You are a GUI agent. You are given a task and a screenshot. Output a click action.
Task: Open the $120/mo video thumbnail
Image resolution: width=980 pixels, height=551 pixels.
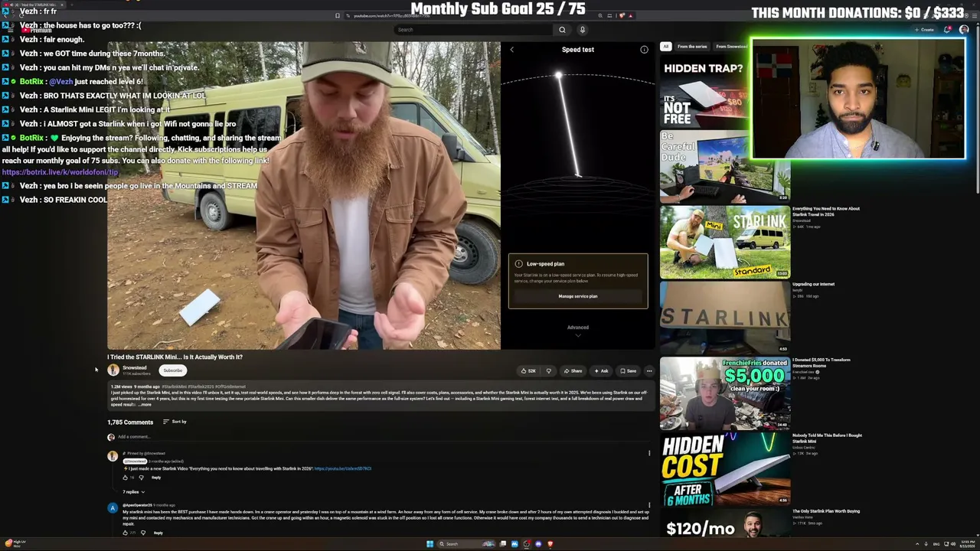click(725, 523)
